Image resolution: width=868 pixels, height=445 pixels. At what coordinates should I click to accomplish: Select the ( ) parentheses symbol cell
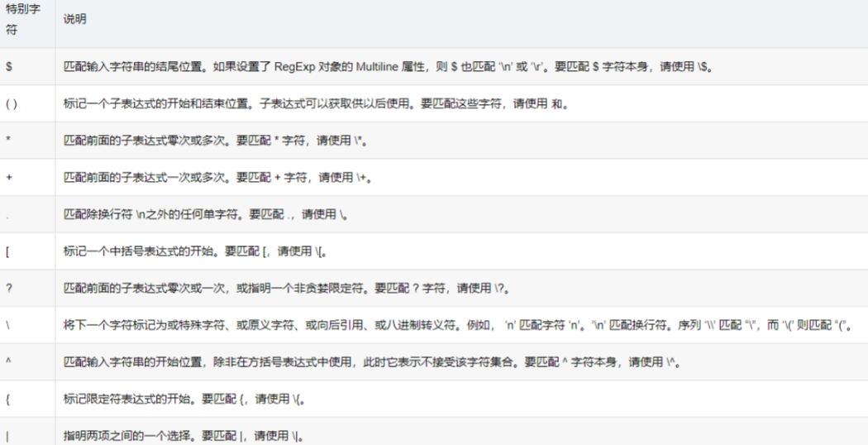12,104
